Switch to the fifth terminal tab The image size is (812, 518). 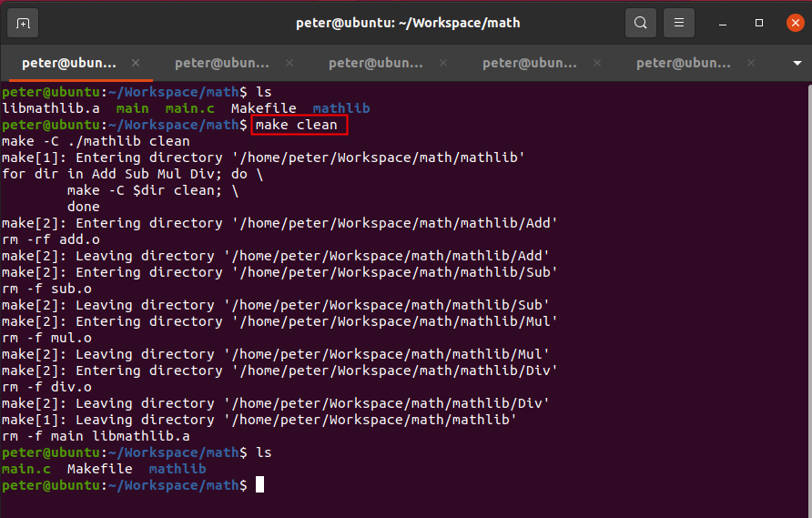click(684, 63)
